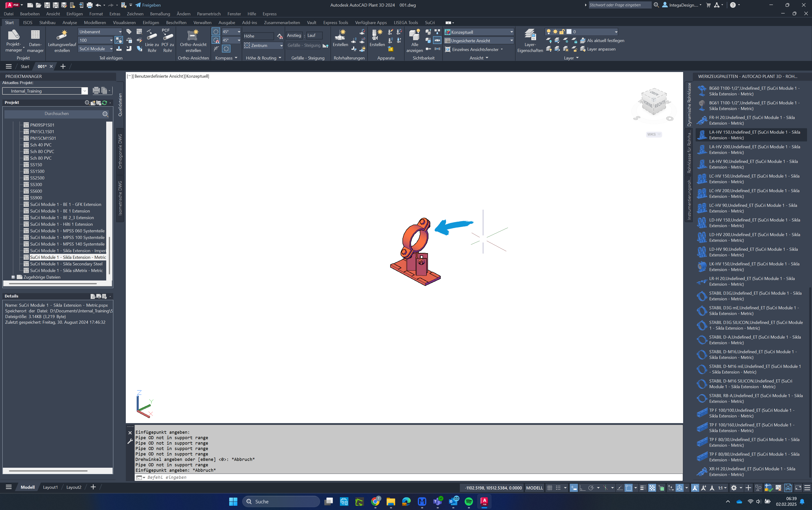Click the WKS coordinate system button
Image resolution: width=812 pixels, height=510 pixels.
pos(654,134)
